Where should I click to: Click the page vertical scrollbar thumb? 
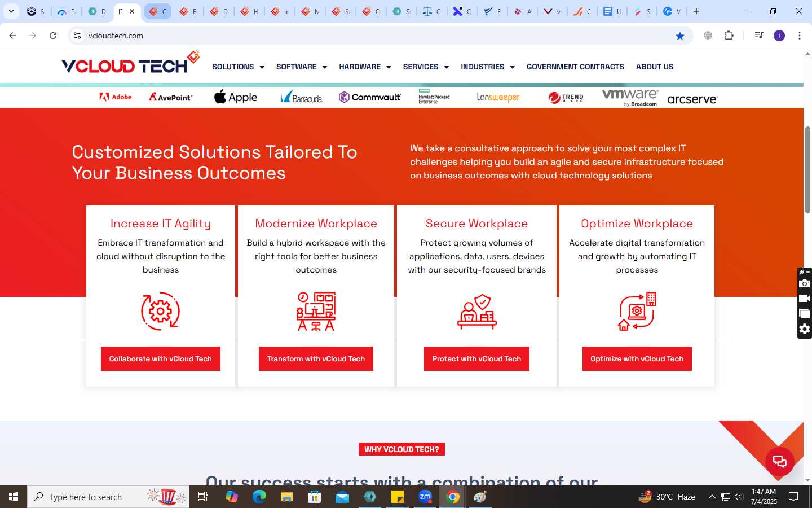click(807, 169)
